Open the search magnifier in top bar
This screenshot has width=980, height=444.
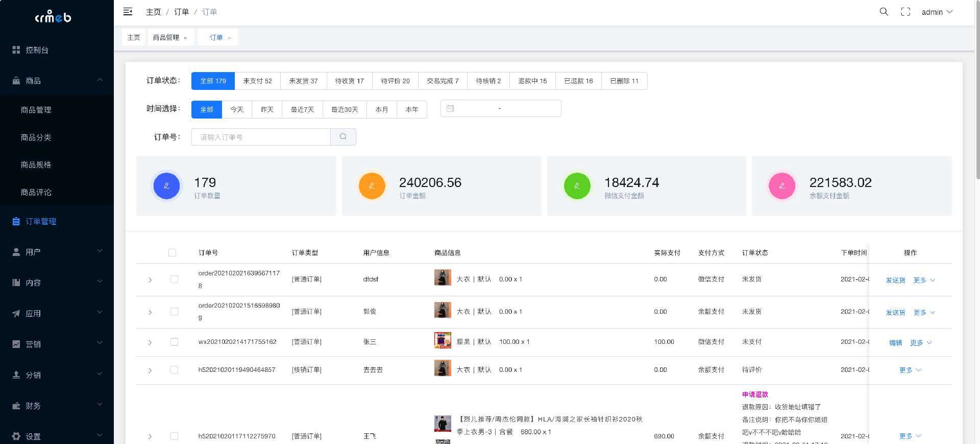point(884,12)
